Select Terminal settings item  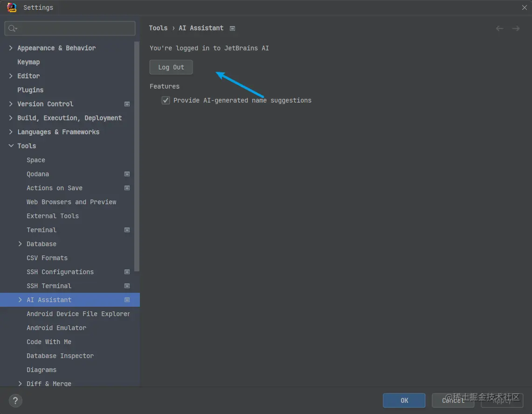pos(41,230)
